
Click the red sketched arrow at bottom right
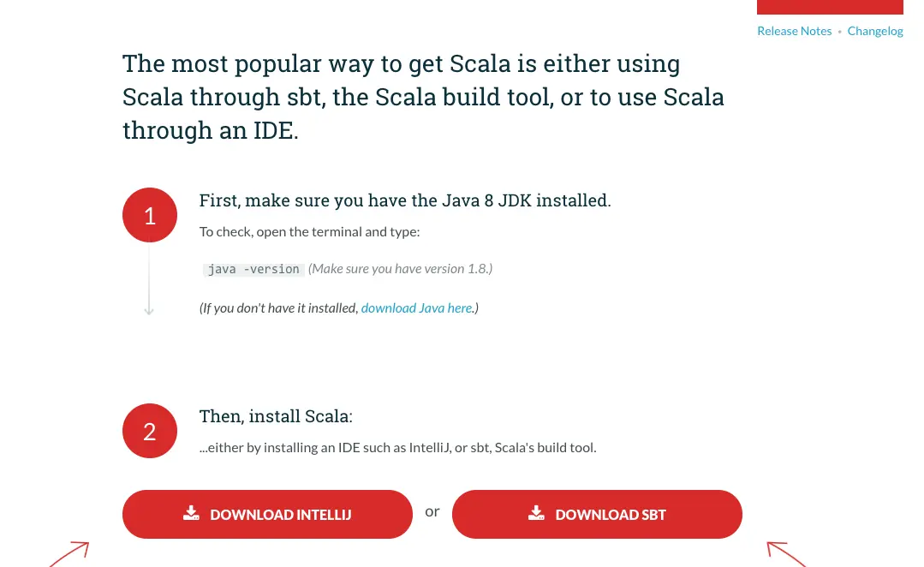785,553
